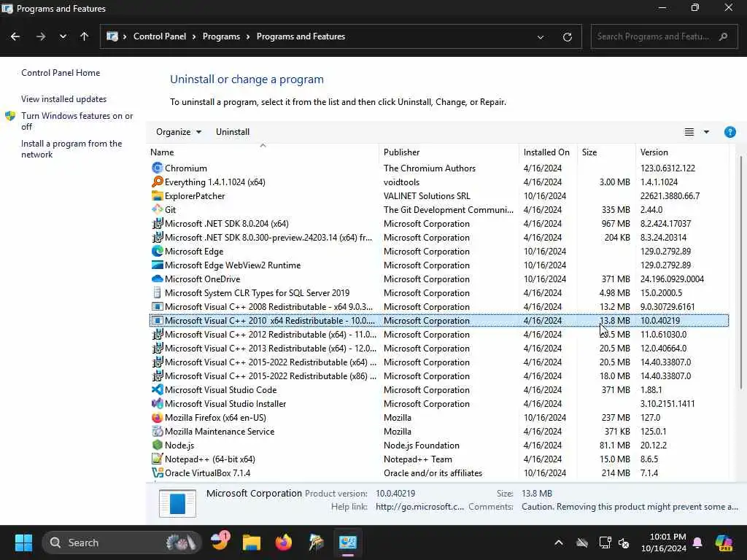Click the SQL Server CLR Types icon
The image size is (747, 560).
point(158,293)
